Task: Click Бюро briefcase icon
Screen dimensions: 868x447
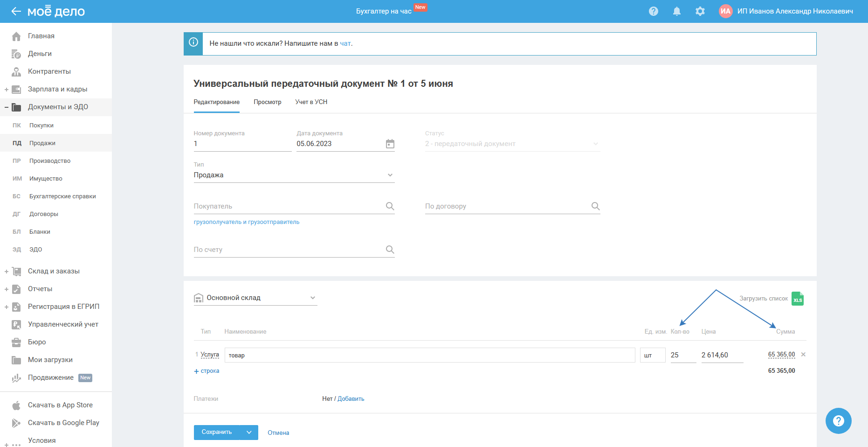Action: coord(16,342)
